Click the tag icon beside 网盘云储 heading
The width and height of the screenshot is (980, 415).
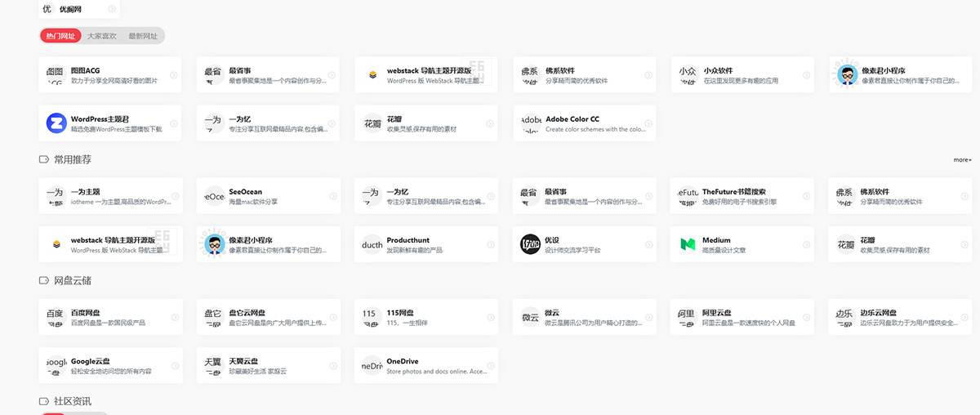point(44,280)
